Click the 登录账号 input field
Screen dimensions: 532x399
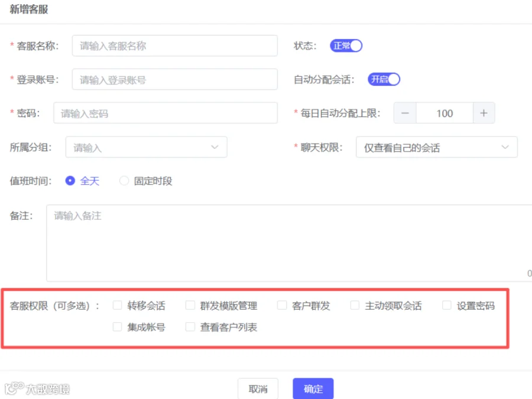coord(175,80)
